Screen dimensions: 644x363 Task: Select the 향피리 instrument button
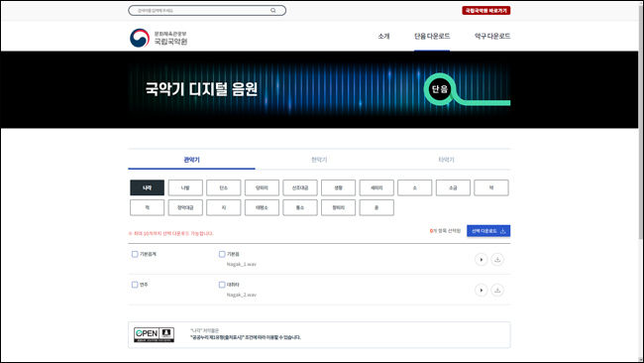(x=338, y=207)
